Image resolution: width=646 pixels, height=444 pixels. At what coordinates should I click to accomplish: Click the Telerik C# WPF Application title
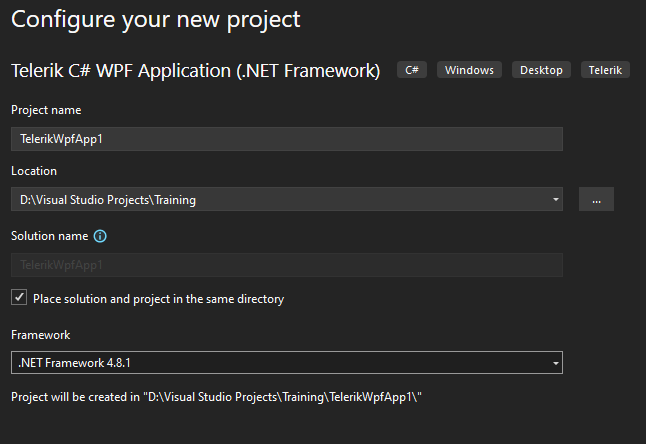[195, 71]
